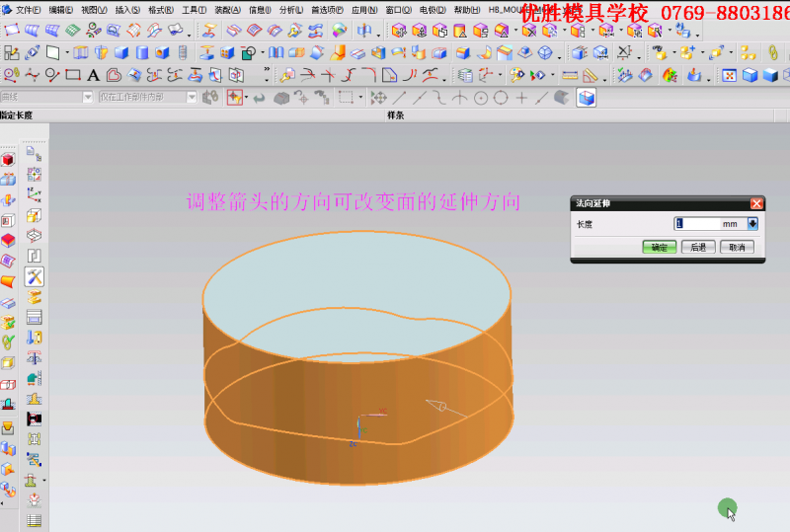This screenshot has height=532, width=790.
Task: Open the measure toolbar dropdown arrow
Action: 604,79
